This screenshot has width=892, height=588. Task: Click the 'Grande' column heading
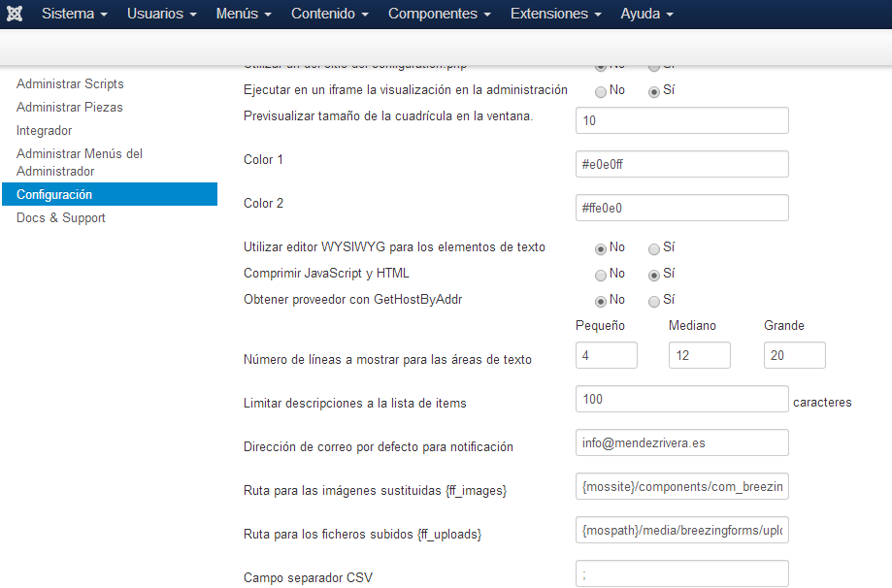tap(784, 325)
